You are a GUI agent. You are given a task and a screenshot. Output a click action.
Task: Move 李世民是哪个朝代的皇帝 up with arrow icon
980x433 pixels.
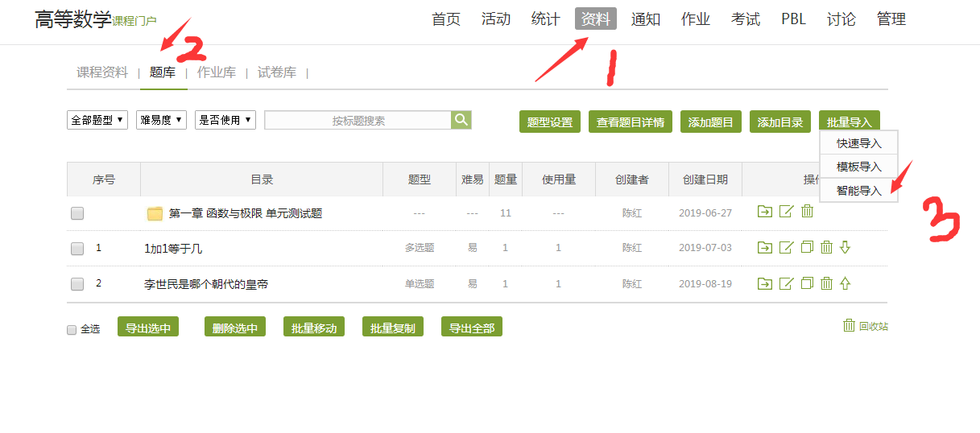(x=845, y=283)
